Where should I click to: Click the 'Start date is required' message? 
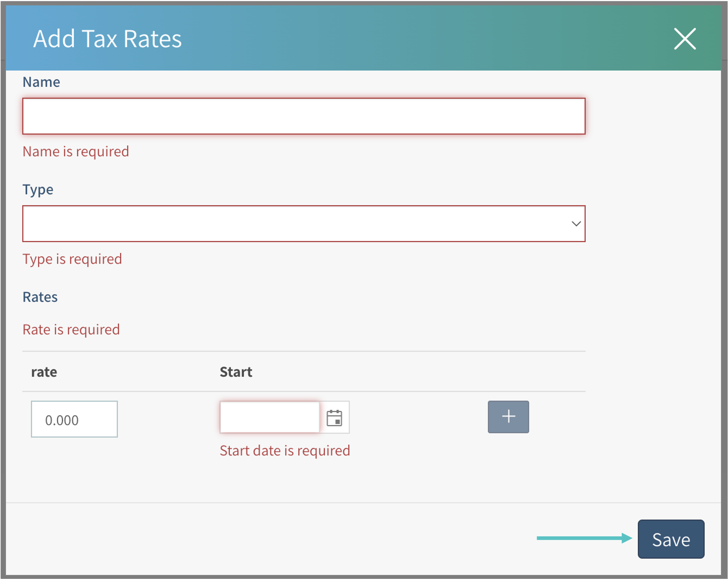(x=285, y=451)
